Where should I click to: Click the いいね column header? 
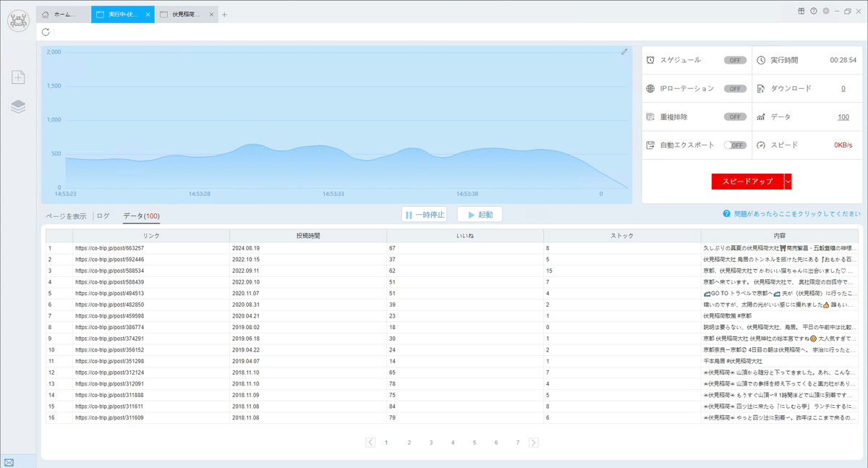pyautogui.click(x=465, y=236)
